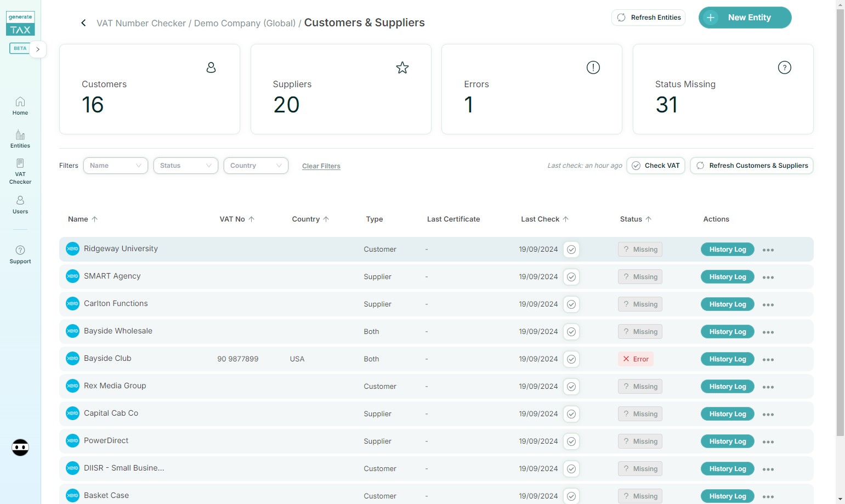Click the Xero icon next to Ridgeway University
The image size is (845, 504).
tap(72, 249)
